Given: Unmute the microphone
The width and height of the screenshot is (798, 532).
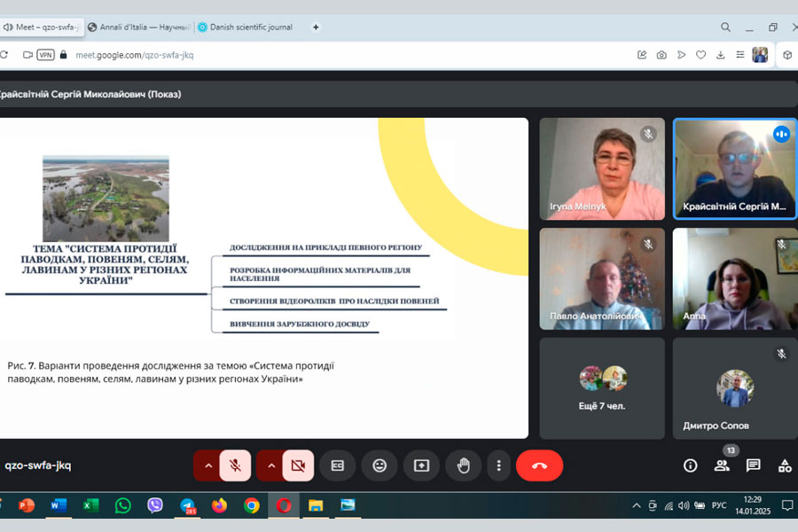Looking at the screenshot, I should [x=236, y=465].
